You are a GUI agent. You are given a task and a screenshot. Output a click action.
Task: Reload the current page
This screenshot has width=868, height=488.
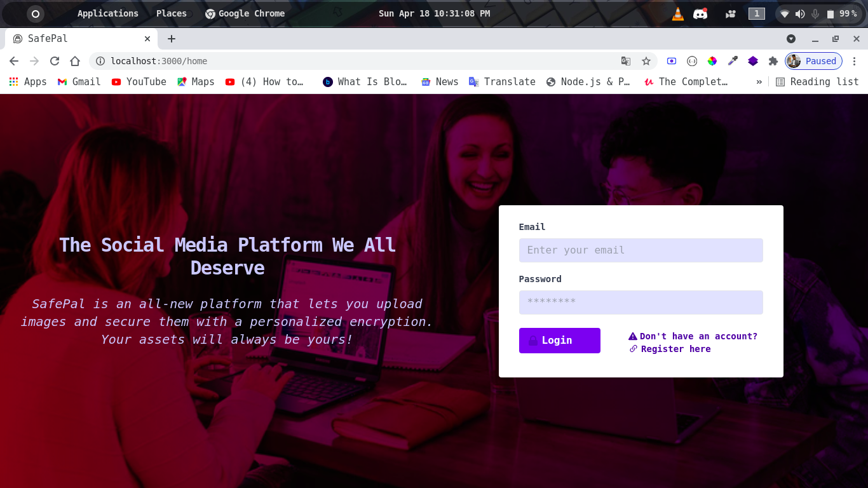(x=55, y=61)
